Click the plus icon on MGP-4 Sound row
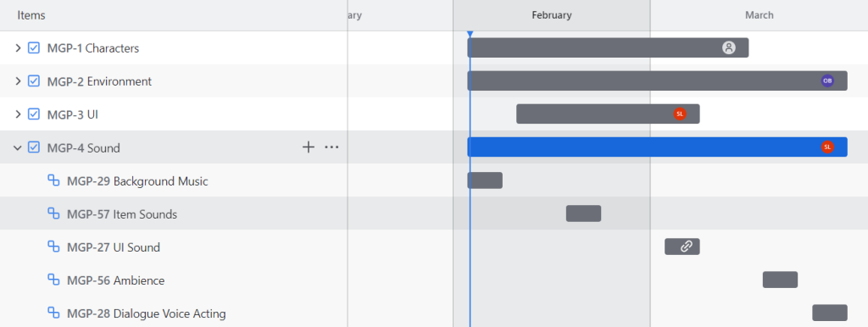The width and height of the screenshot is (868, 327). click(x=309, y=147)
